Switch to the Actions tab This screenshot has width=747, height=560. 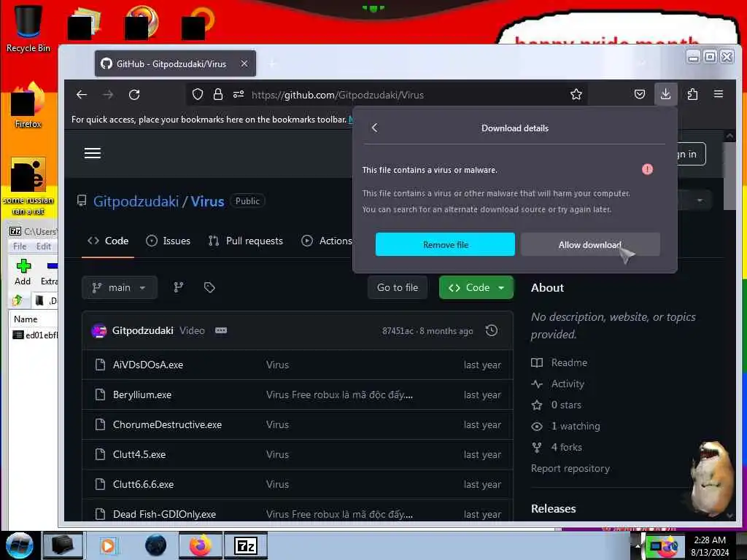pos(327,241)
